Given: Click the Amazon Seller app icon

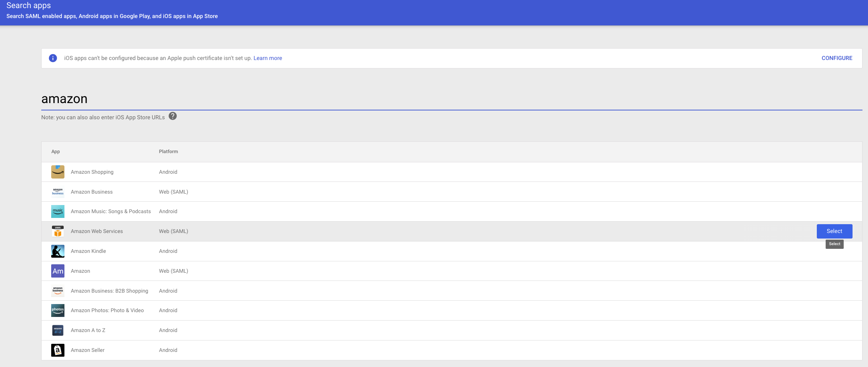Looking at the screenshot, I should (x=58, y=350).
